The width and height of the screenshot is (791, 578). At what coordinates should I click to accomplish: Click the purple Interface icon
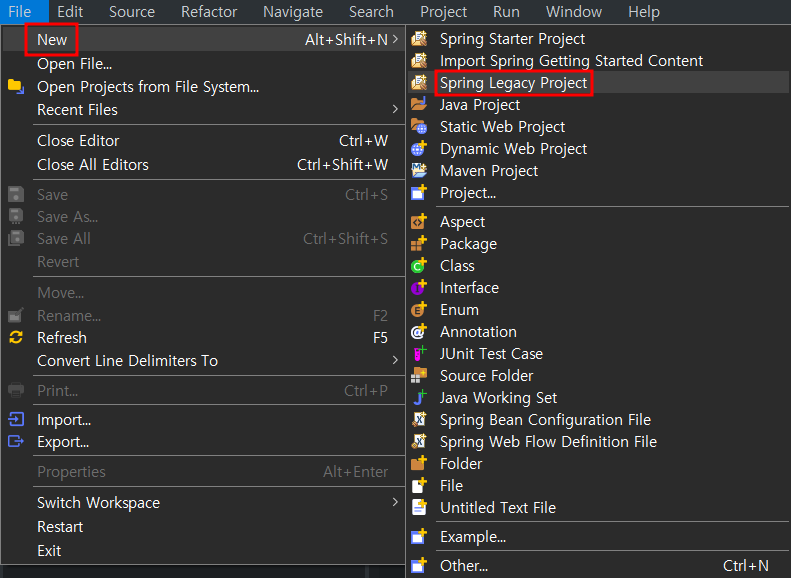click(x=419, y=287)
